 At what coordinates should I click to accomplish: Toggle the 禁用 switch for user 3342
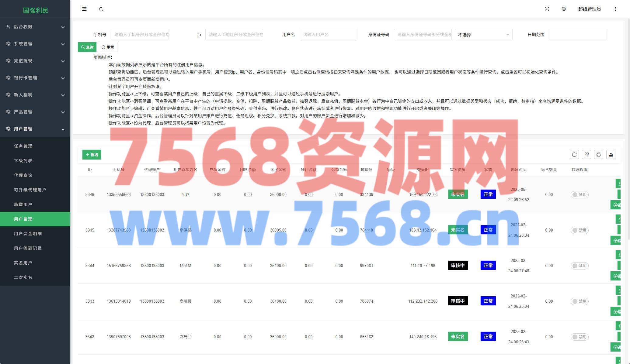[x=579, y=337]
